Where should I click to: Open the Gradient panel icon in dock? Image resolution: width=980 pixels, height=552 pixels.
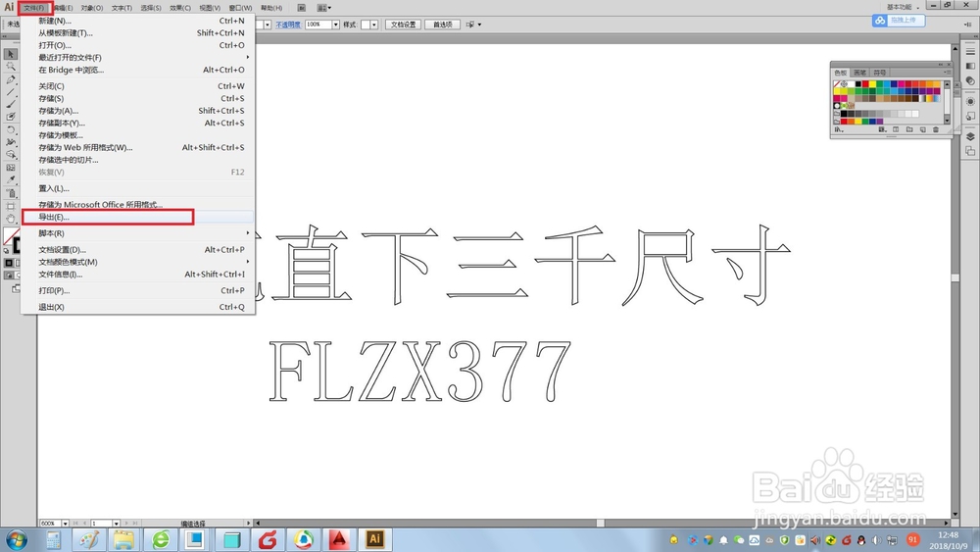(x=970, y=66)
